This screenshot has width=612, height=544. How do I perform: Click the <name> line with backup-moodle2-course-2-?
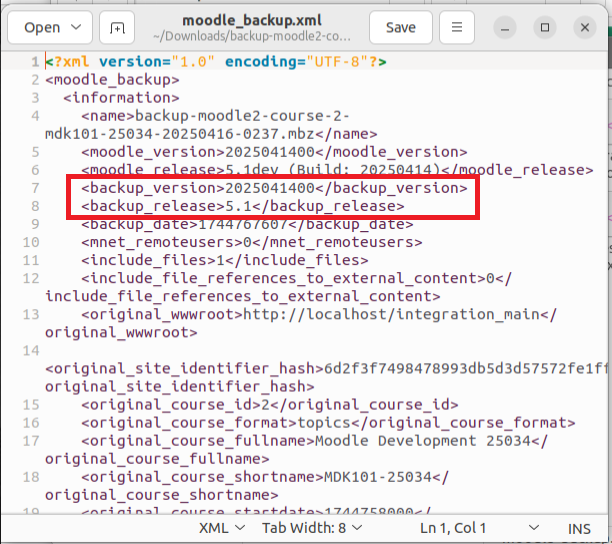(x=215, y=116)
